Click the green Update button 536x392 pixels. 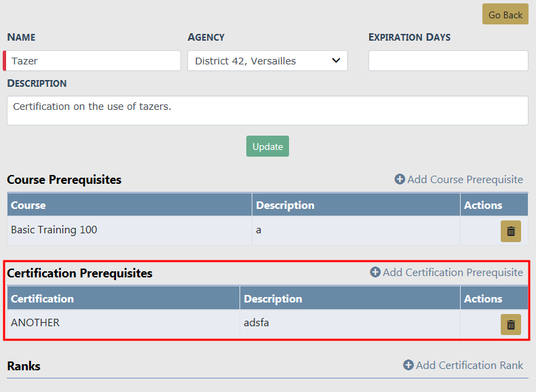[267, 146]
